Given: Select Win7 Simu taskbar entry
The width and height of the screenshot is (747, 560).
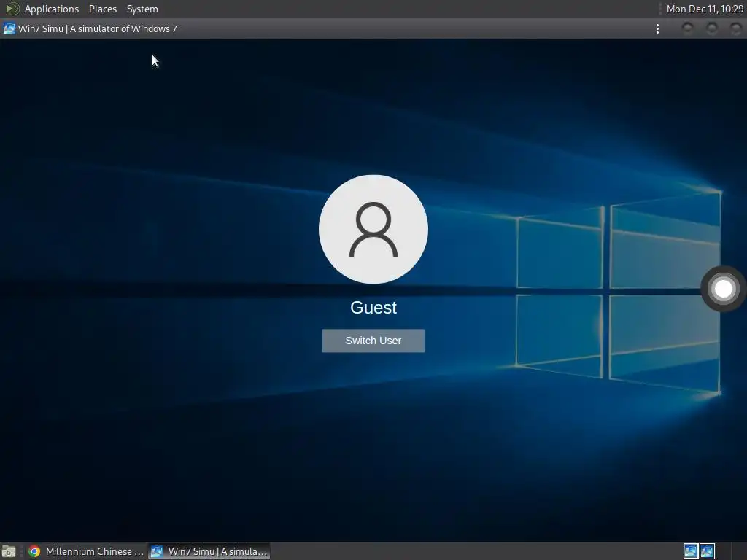Looking at the screenshot, I should pyautogui.click(x=209, y=551).
